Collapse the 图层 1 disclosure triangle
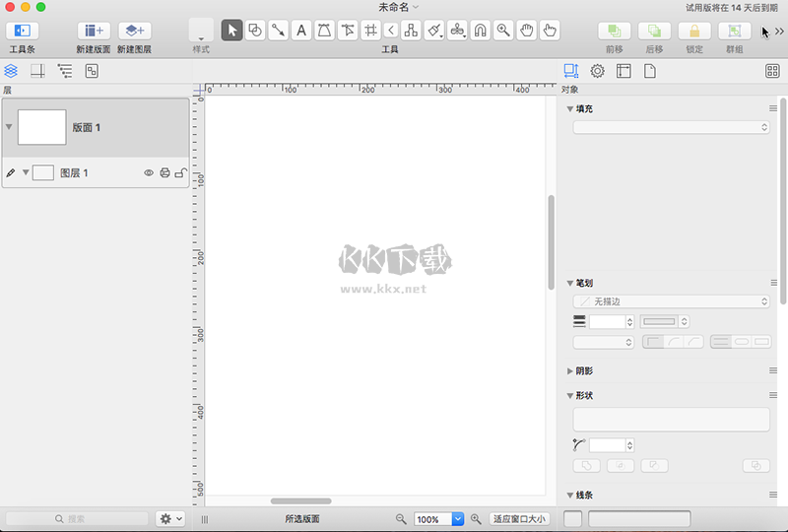Screen dimensions: 788x532 click(x=26, y=172)
